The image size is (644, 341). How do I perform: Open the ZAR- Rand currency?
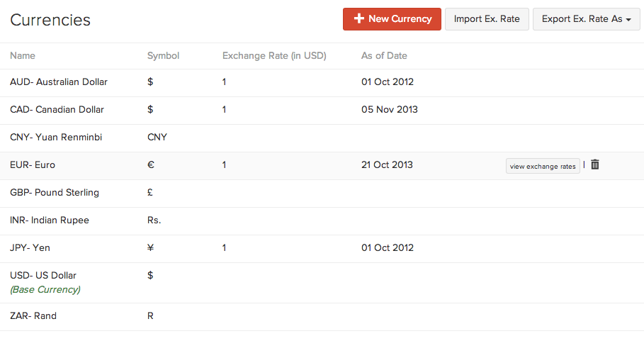[33, 316]
